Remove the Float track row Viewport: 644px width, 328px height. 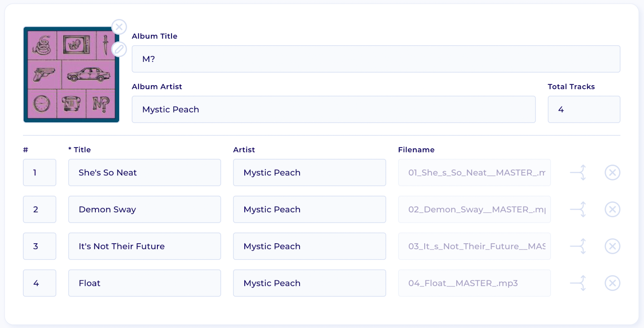point(612,283)
